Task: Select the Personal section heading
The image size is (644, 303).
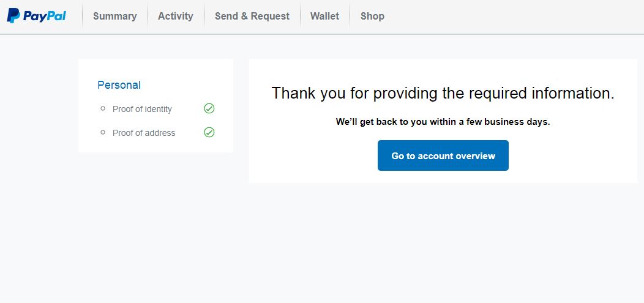Action: 119,85
